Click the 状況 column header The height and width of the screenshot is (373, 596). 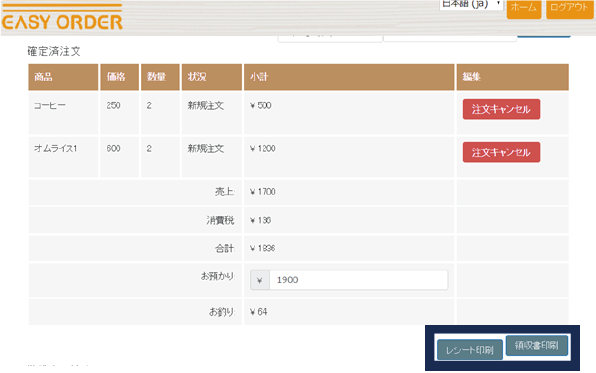coord(212,77)
